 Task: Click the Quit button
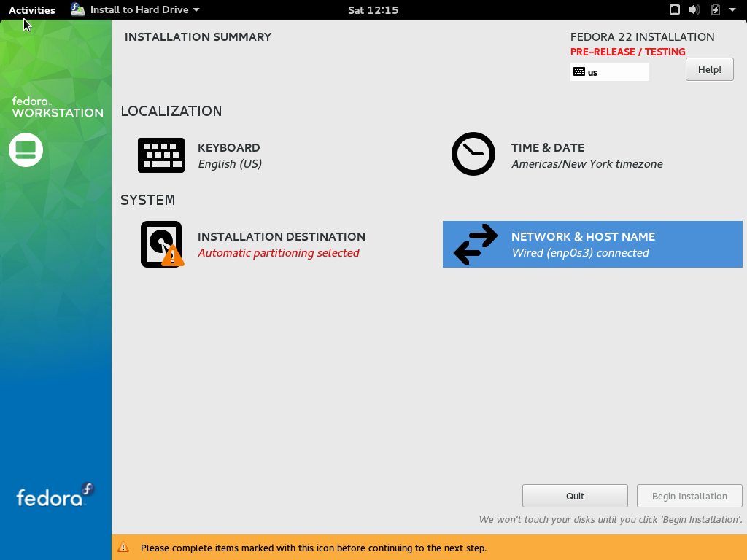pos(575,496)
